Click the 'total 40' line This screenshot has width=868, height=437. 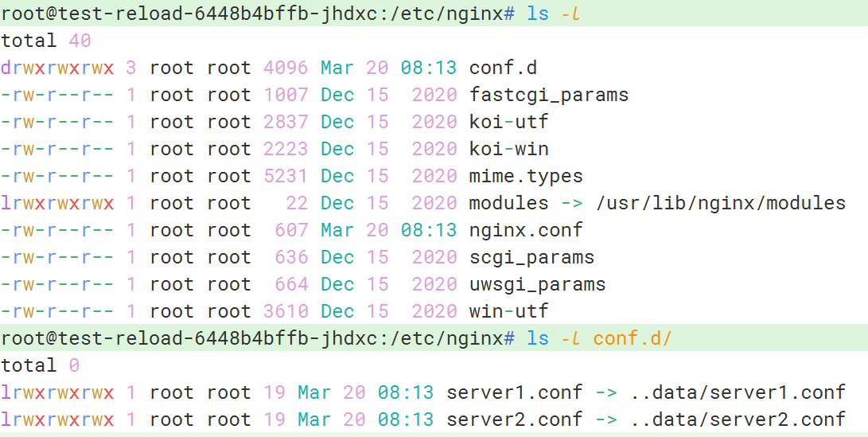click(x=46, y=41)
